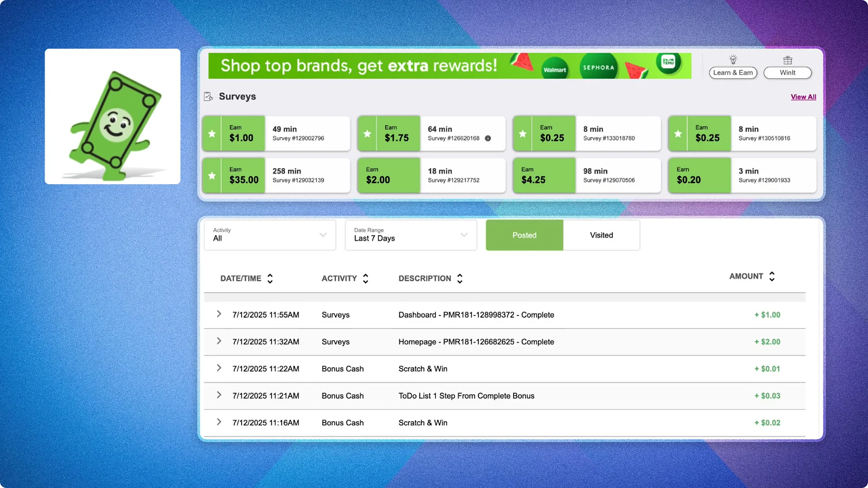Open the Activity All dropdown
This screenshot has width=868, height=488.
[x=270, y=235]
